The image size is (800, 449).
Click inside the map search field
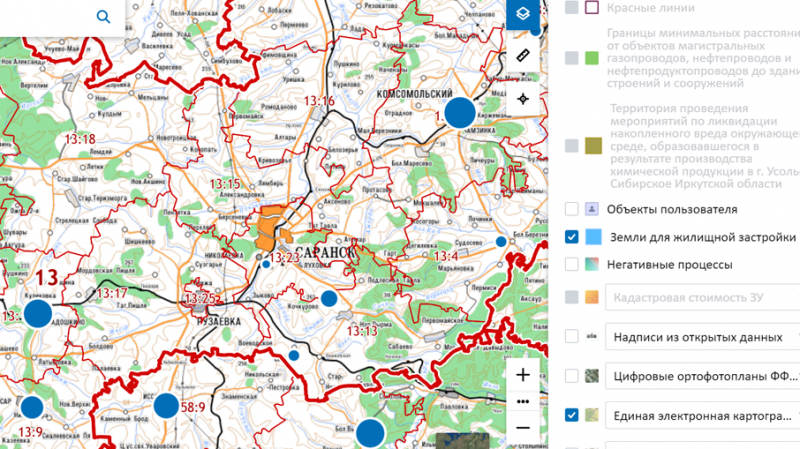[45, 17]
